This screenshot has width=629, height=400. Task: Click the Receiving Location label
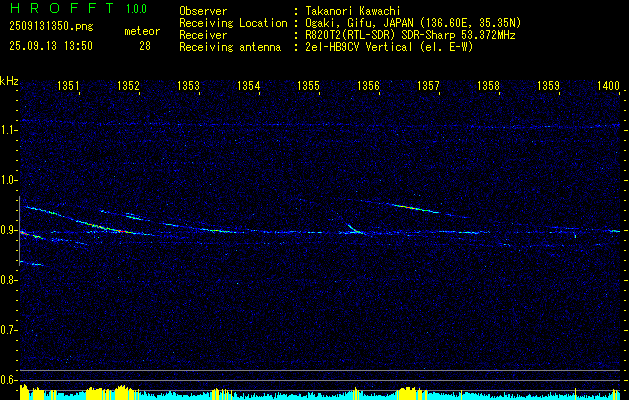pos(233,23)
